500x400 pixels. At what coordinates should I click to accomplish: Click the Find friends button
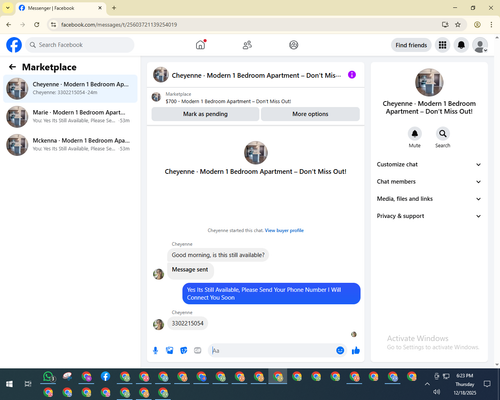[x=411, y=45]
